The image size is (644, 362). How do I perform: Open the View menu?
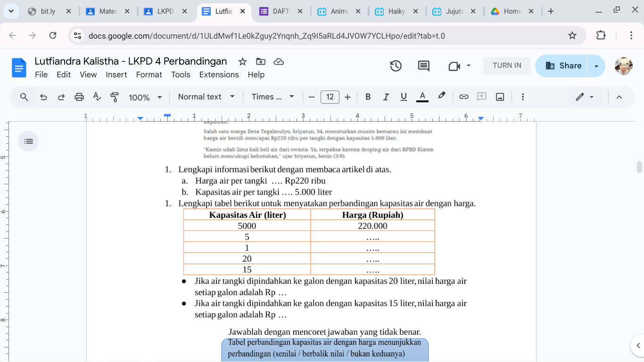tap(88, 74)
